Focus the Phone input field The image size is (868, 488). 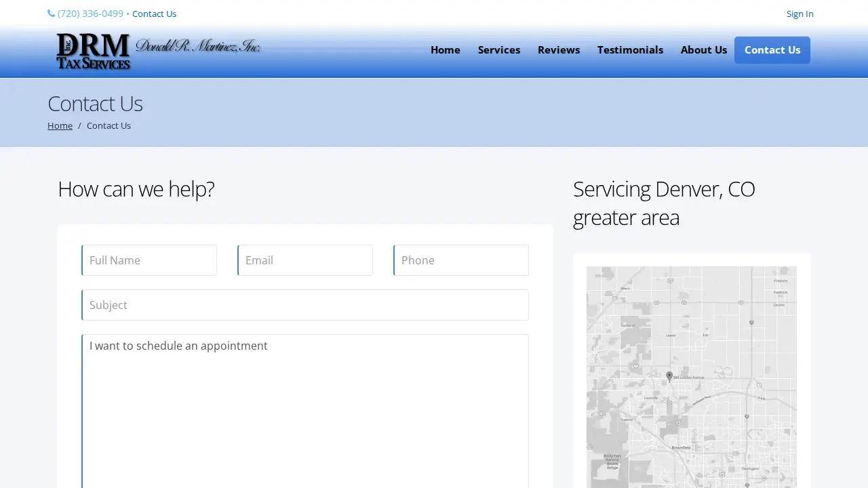tap(461, 260)
